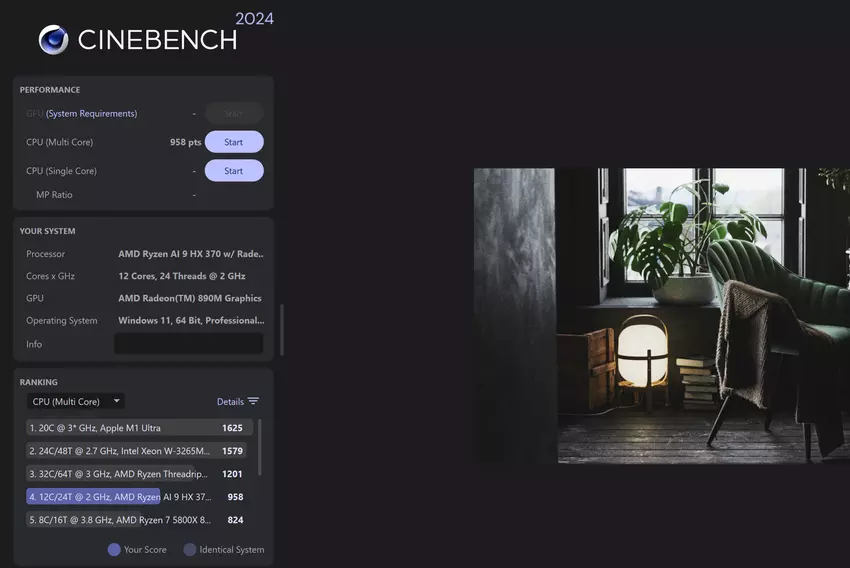The image size is (850, 568).
Task: Click the Cinebench sphere logo icon
Action: point(53,39)
